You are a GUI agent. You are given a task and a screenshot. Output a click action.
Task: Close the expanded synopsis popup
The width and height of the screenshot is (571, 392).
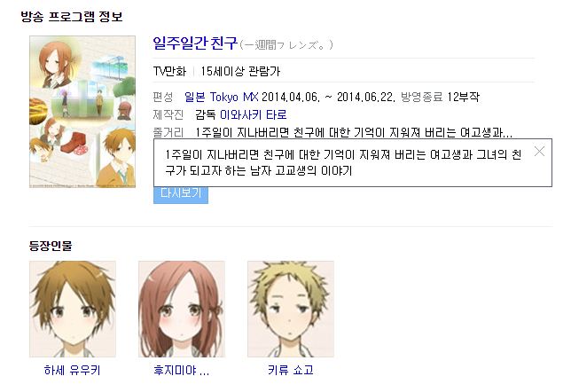tap(539, 151)
